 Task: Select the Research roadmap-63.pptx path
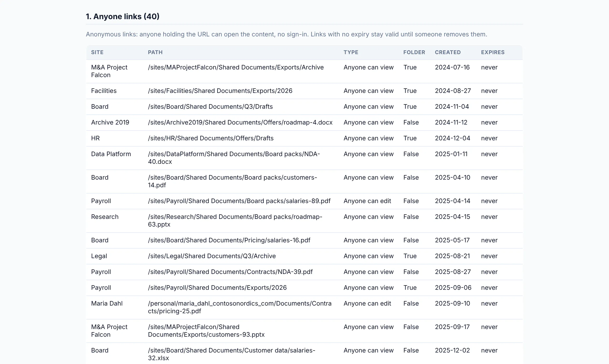coord(235,221)
